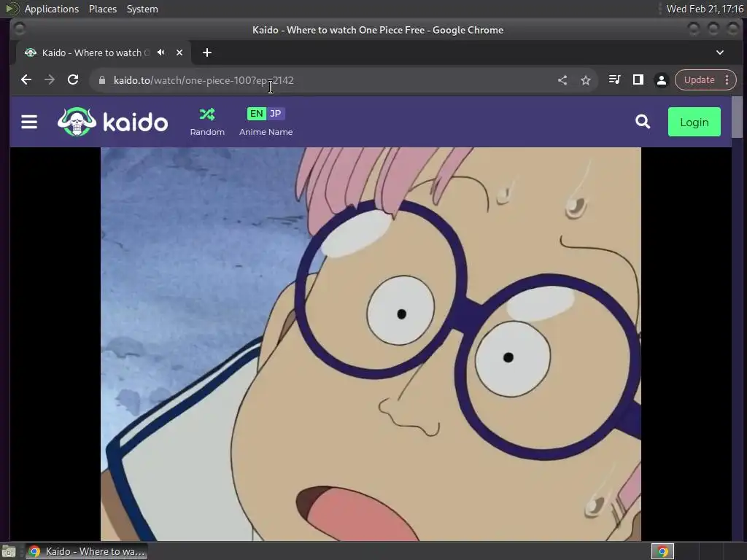Reload the Kaido page
747x560 pixels.
[73, 80]
